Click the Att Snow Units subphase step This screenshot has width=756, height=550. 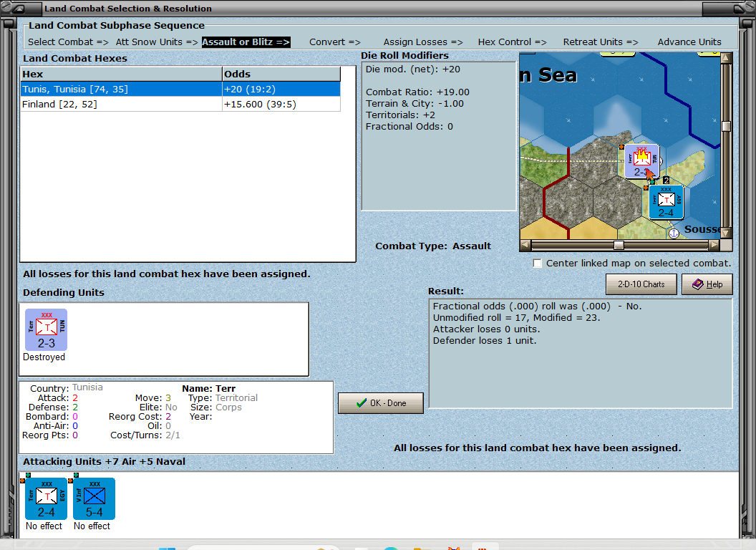157,42
